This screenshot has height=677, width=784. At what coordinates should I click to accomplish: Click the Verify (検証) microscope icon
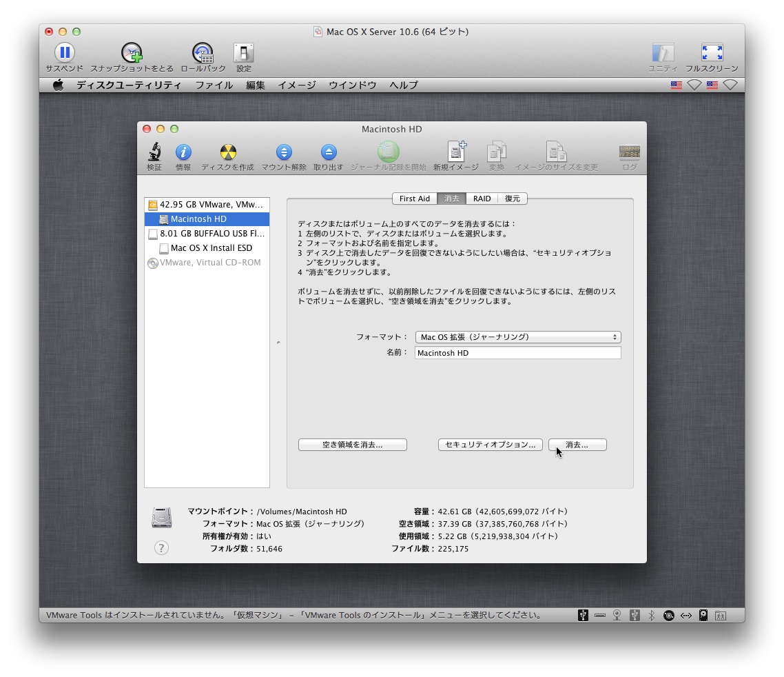[154, 152]
